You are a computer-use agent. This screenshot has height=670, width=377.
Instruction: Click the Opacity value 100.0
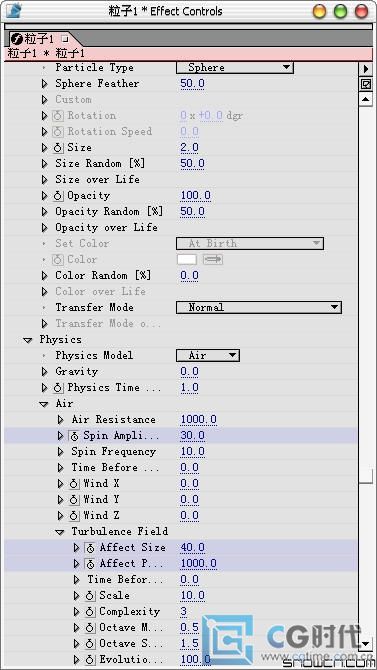click(x=195, y=196)
